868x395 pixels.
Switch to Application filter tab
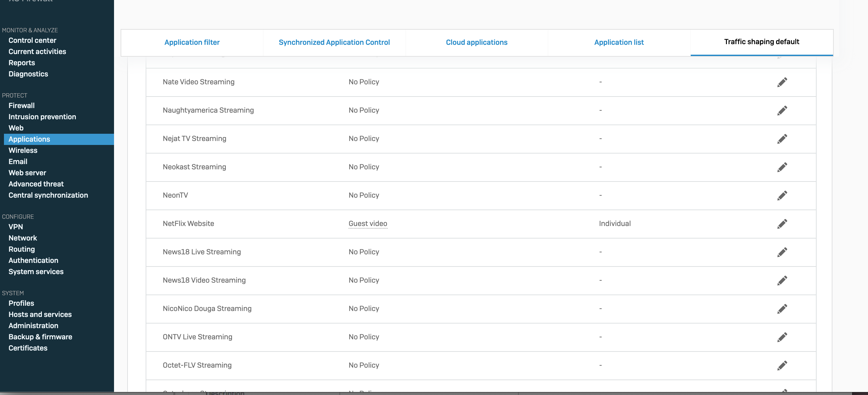point(192,42)
